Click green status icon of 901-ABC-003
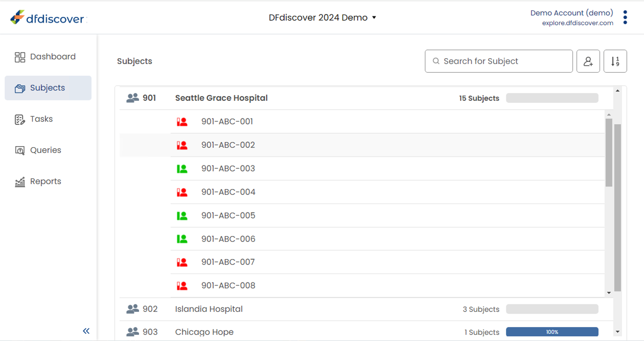Image resolution: width=644 pixels, height=341 pixels. (x=182, y=169)
